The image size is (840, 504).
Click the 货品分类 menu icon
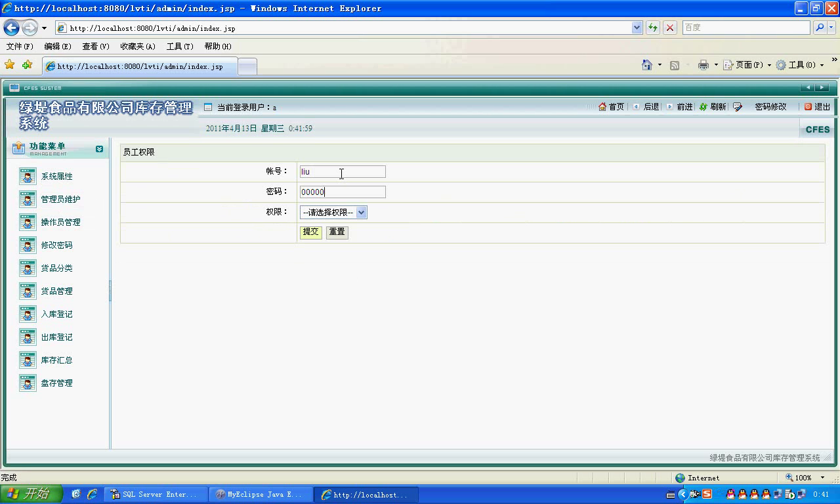[28, 268]
